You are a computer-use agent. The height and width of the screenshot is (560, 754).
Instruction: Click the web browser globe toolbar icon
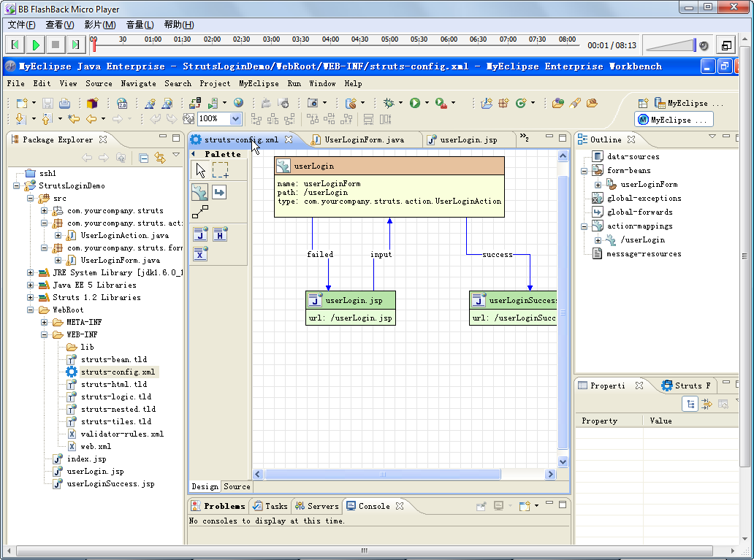(238, 102)
